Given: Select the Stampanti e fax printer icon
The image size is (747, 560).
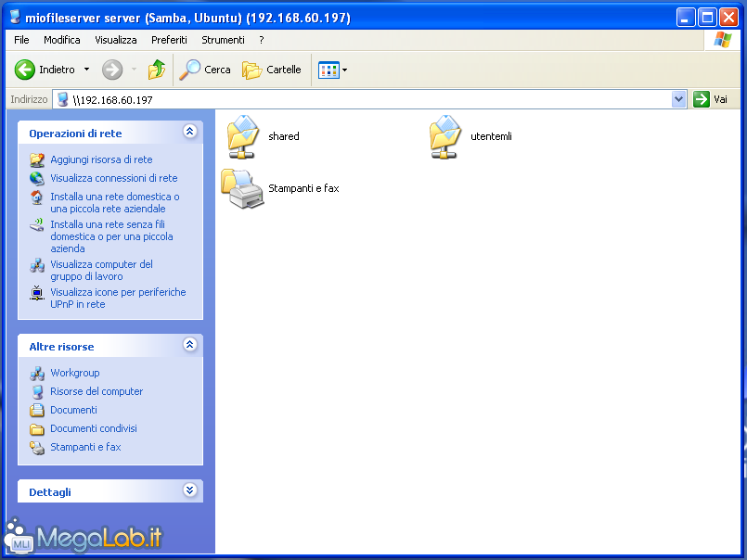Looking at the screenshot, I should tap(242, 188).
